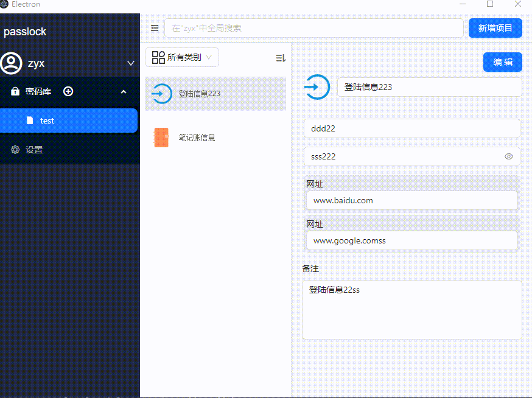Viewport: 532px width, 398px height.
Task: Click the orange notebook icon in list
Action: coord(161,138)
